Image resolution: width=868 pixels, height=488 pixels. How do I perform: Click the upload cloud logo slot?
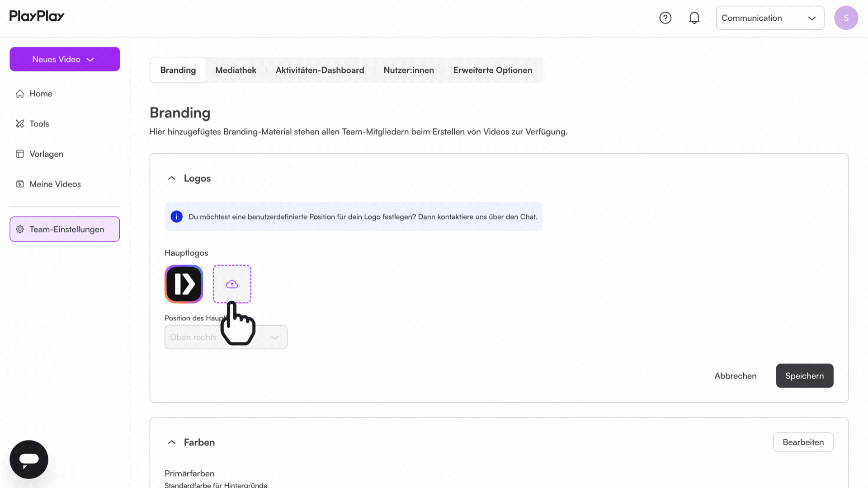232,284
